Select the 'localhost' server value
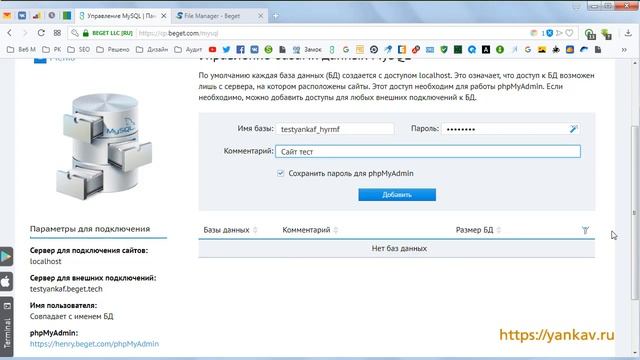This screenshot has width=640, height=360. 45,261
